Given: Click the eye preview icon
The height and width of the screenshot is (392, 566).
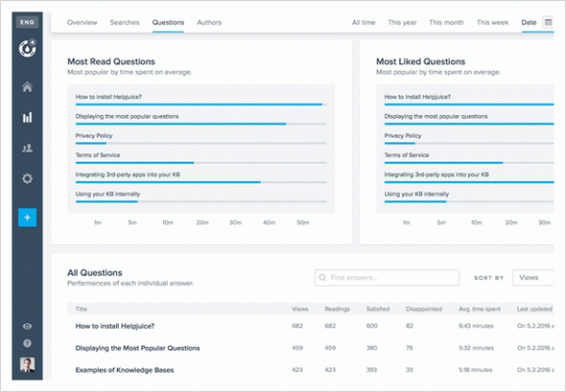Looking at the screenshot, I should (27, 326).
